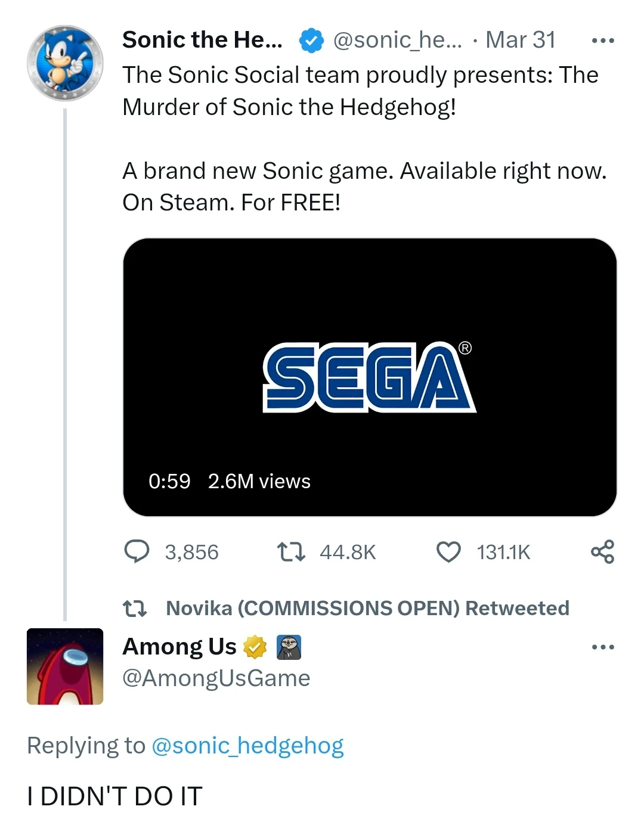Open the Among Us tweet's more options
Viewport: 644px width, 825px height.
click(x=603, y=647)
